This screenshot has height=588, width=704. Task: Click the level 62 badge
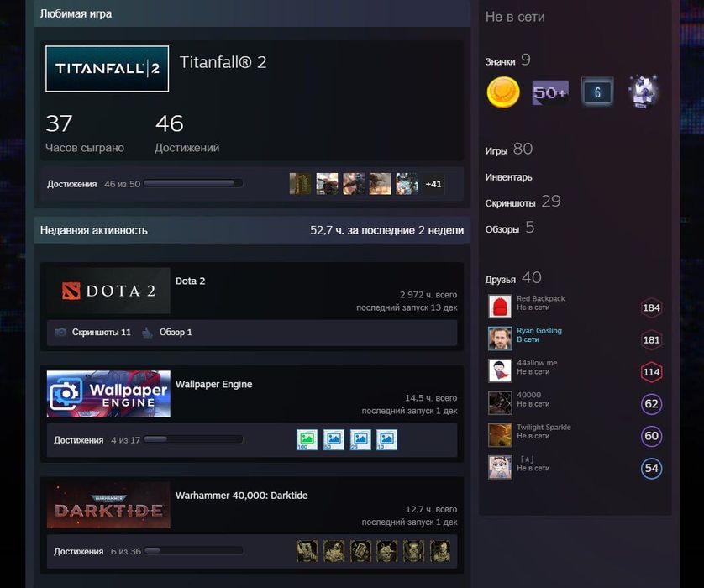point(651,404)
